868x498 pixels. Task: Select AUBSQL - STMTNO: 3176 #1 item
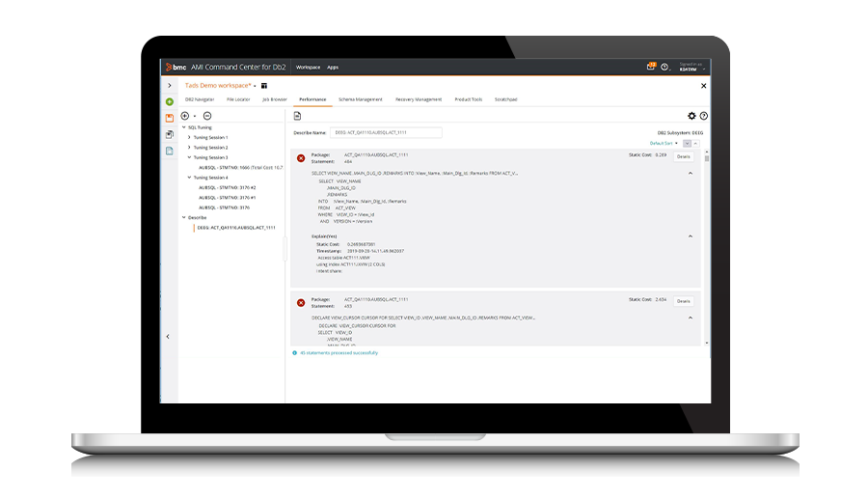[227, 198]
